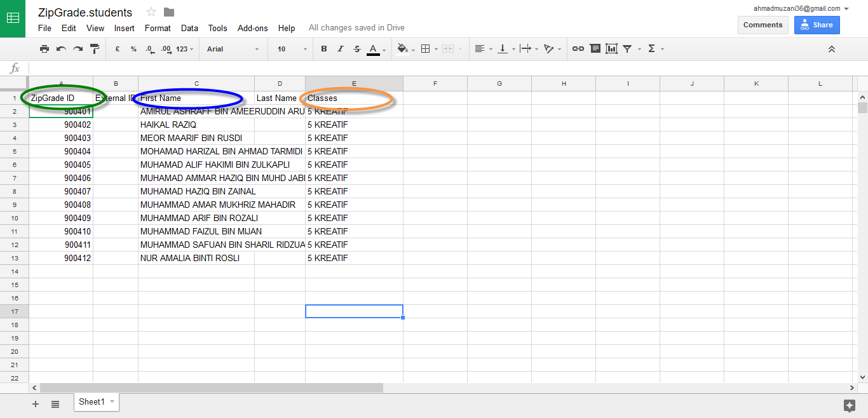Viewport: 868px width, 418px height.
Task: Select column F header
Action: point(435,83)
